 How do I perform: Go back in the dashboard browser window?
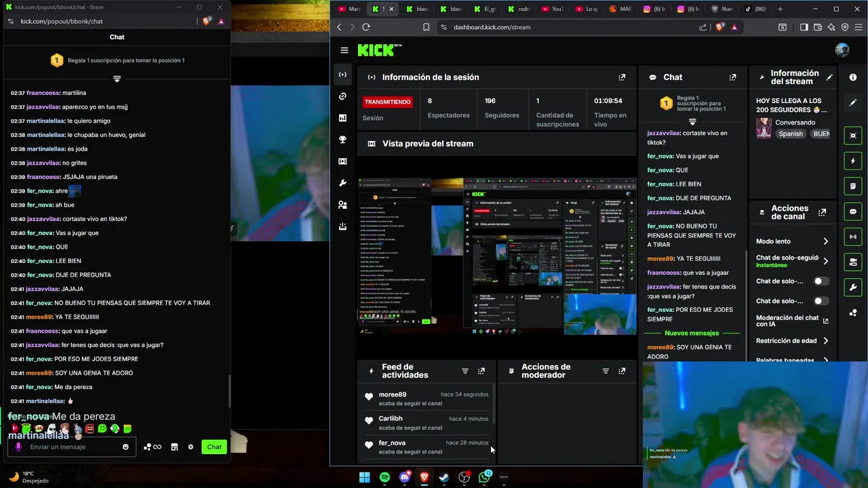tap(339, 27)
